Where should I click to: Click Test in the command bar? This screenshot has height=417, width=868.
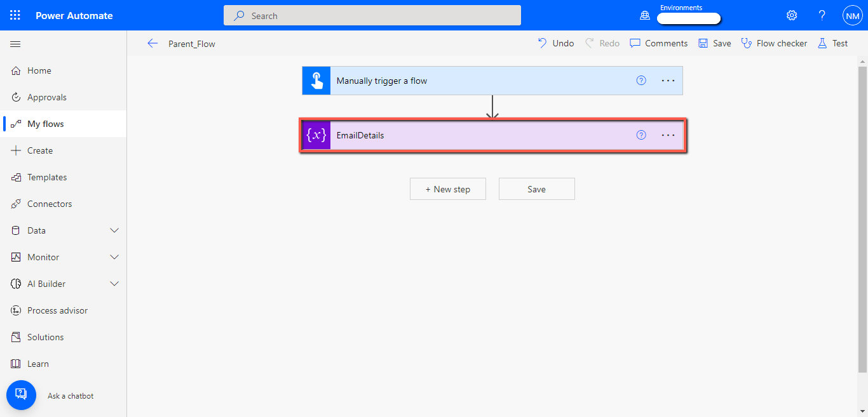tap(832, 43)
